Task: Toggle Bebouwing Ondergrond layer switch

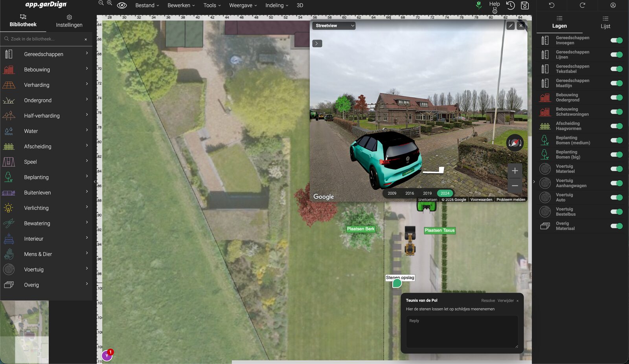Action: pyautogui.click(x=616, y=97)
